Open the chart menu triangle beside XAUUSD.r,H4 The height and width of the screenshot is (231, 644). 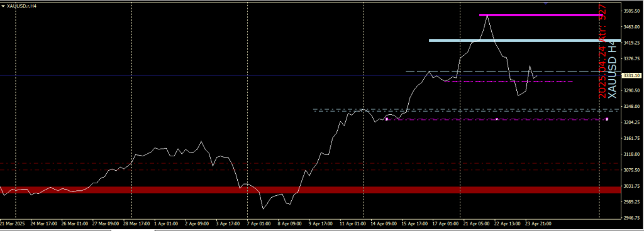point(3,6)
